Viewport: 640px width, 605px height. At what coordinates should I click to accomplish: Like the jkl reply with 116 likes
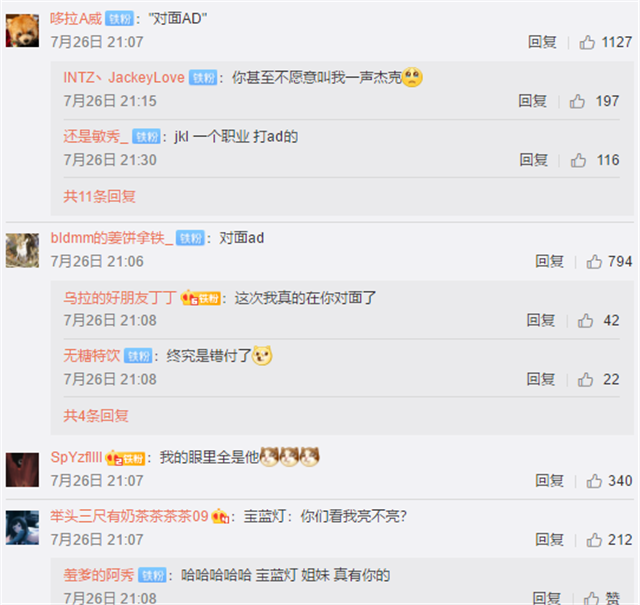click(x=578, y=160)
